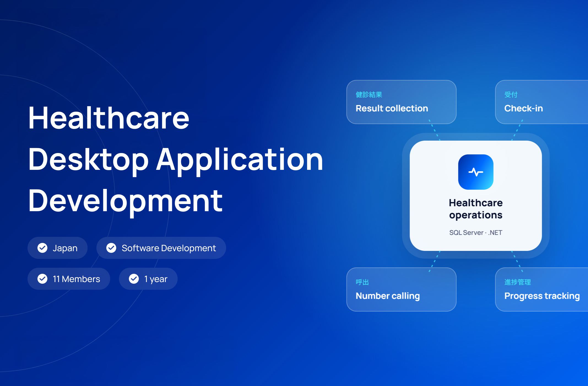This screenshot has width=588, height=386.
Task: Click the heartbeat pulse app icon
Action: tap(476, 172)
